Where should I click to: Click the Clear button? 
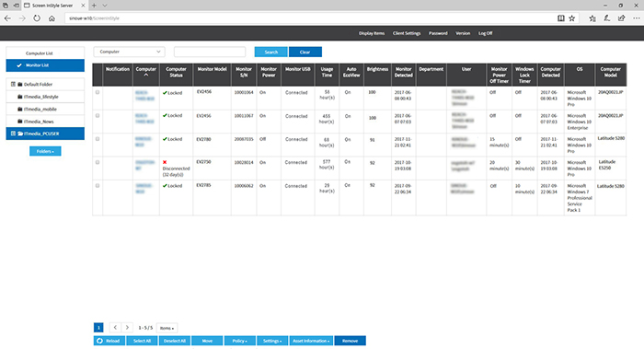tap(305, 52)
